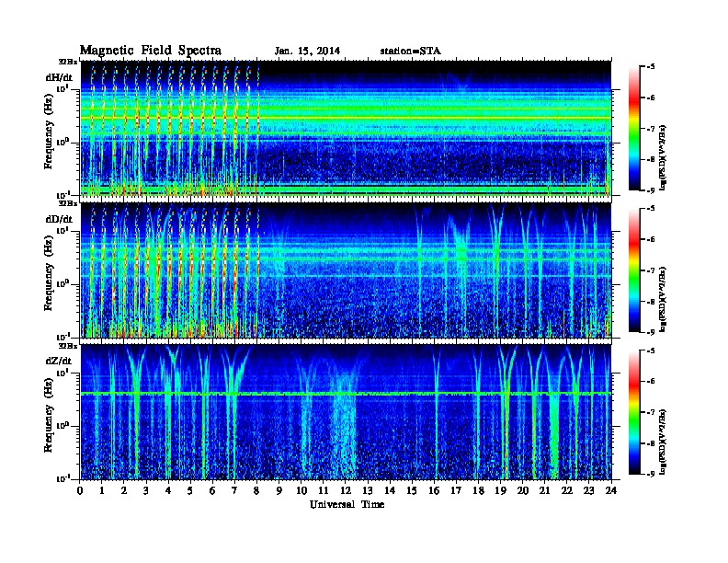Click the -7 tick on dZ/dt color scale

click(650, 412)
